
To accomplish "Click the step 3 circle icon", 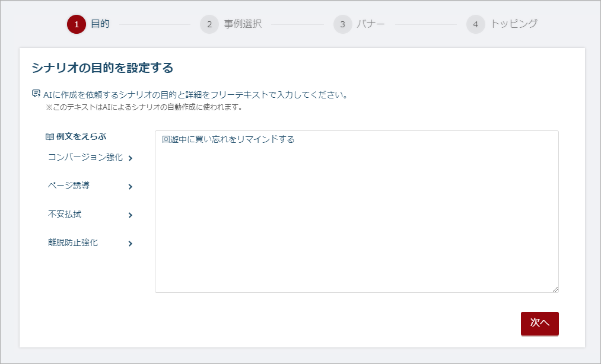I will click(343, 24).
